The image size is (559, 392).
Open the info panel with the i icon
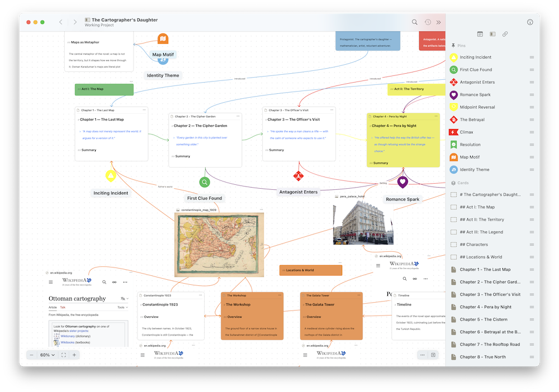(x=529, y=22)
